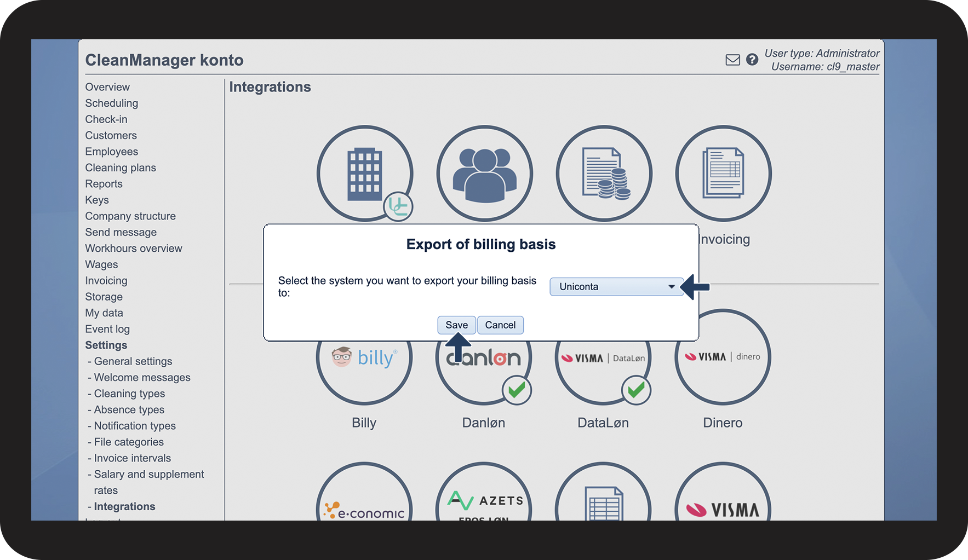This screenshot has width=968, height=560.
Task: Click the green checkmark on DataLøn
Action: (x=636, y=390)
